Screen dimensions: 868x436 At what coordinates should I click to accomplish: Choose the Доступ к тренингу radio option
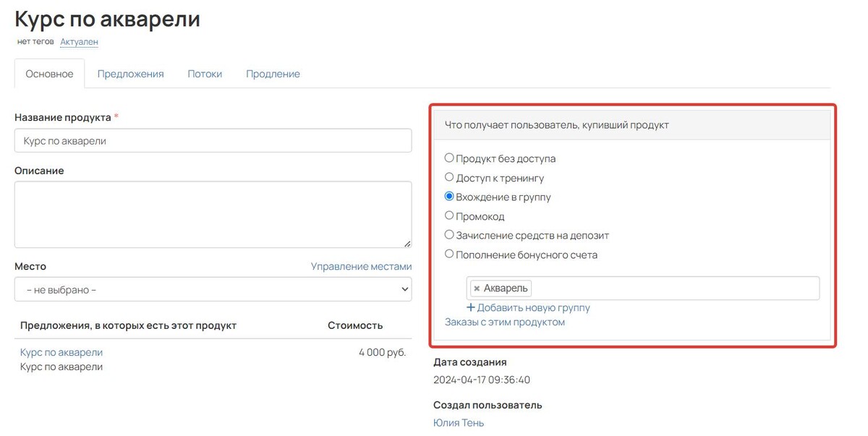[449, 177]
